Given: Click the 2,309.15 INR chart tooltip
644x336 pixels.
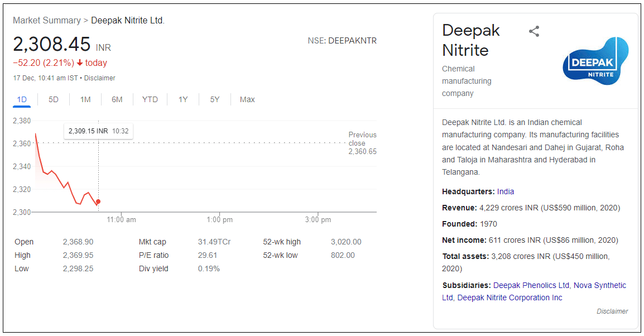Looking at the screenshot, I should (x=99, y=131).
